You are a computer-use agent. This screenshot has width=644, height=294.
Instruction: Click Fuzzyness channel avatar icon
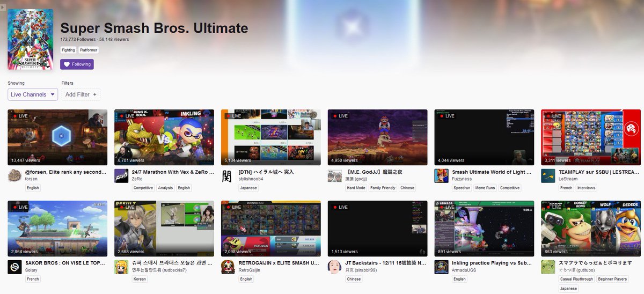441,176
